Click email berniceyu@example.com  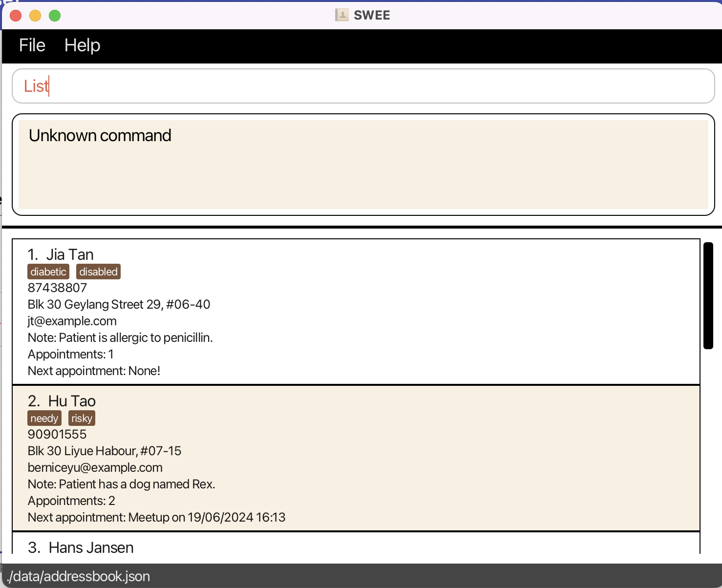pos(95,467)
